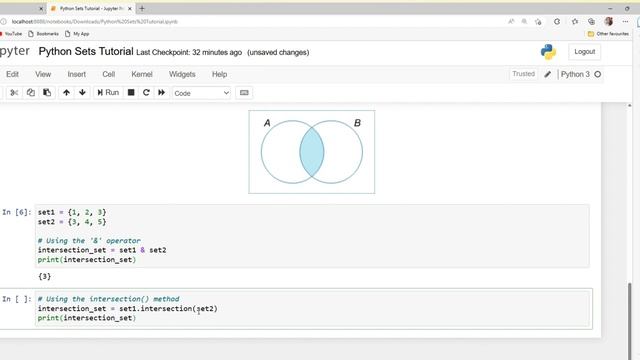Open the Widgets menu

click(182, 74)
